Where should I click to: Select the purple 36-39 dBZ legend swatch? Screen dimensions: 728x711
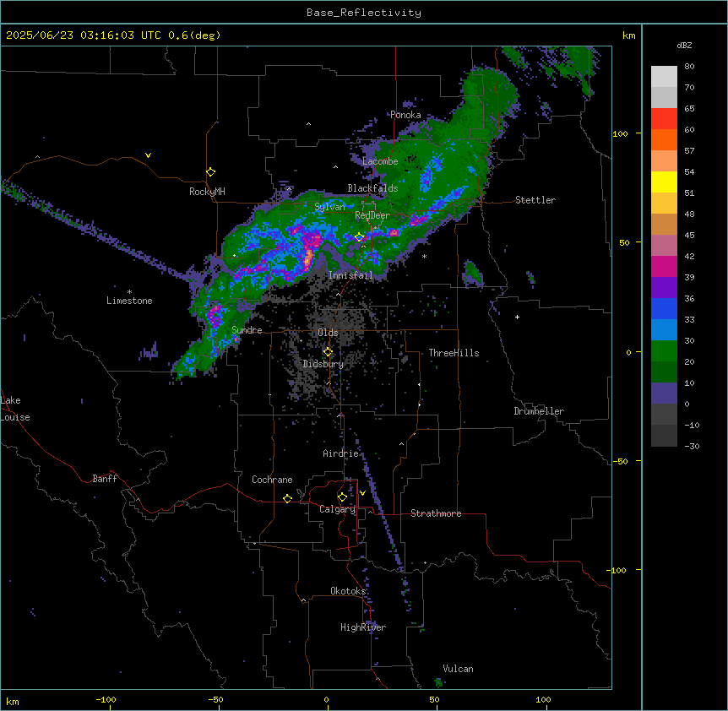(664, 287)
